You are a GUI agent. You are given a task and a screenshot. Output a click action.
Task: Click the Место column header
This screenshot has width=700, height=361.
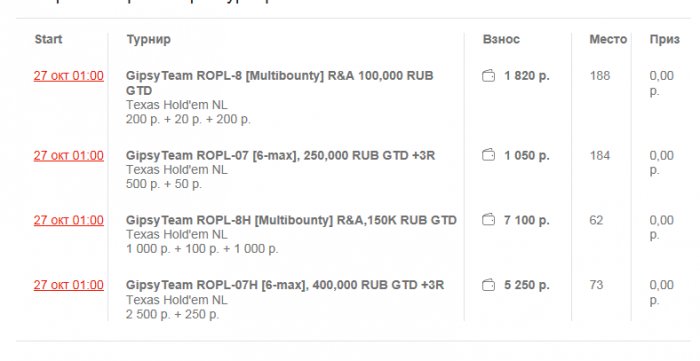pyautogui.click(x=608, y=39)
